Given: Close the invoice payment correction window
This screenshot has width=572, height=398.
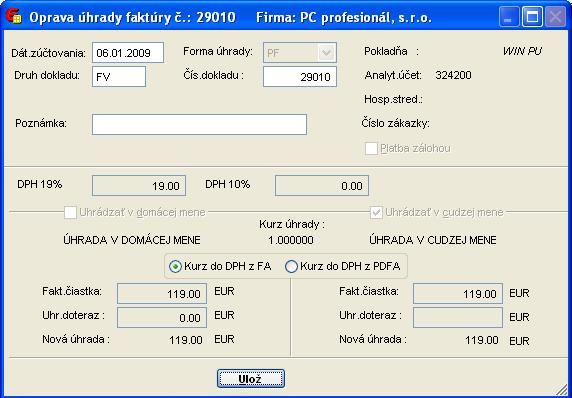Looking at the screenshot, I should tap(556, 17).
